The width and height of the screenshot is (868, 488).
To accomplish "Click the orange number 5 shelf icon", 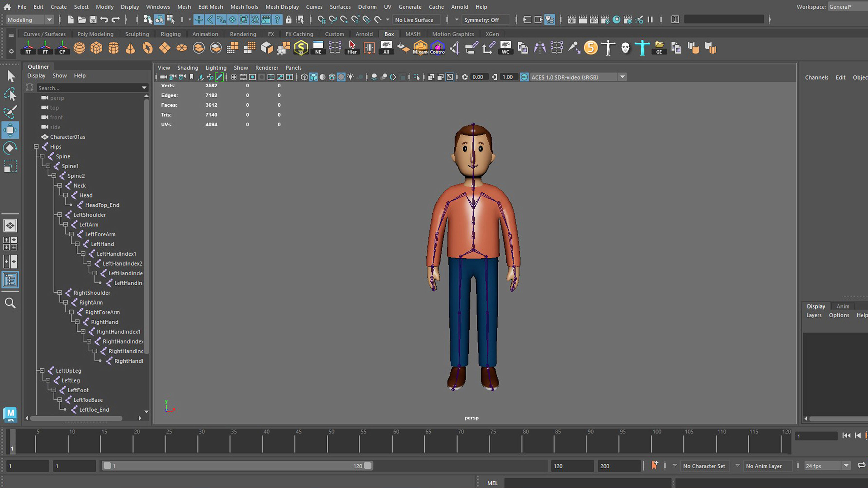I will (591, 48).
